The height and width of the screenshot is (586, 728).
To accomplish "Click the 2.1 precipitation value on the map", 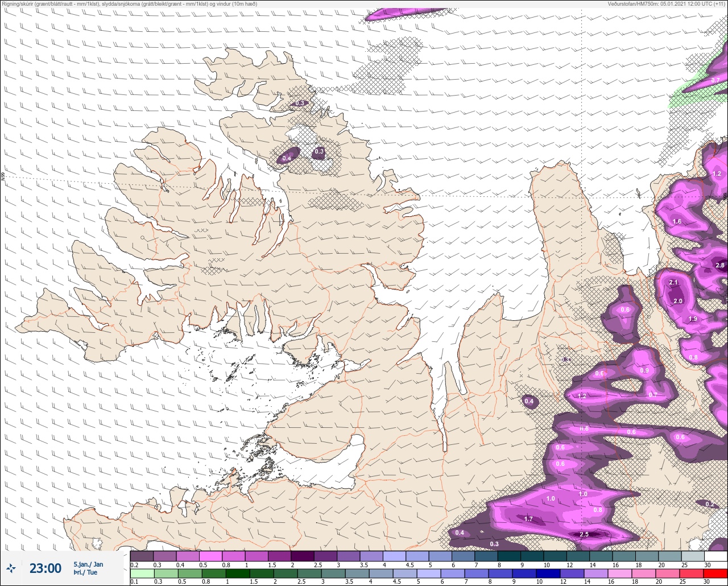I will pyautogui.click(x=674, y=282).
